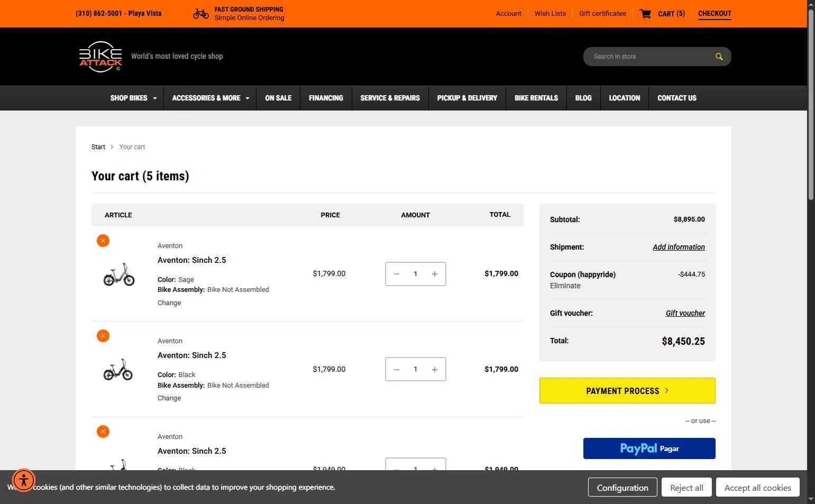Click the Payment Process button
The height and width of the screenshot is (504, 815).
(627, 391)
